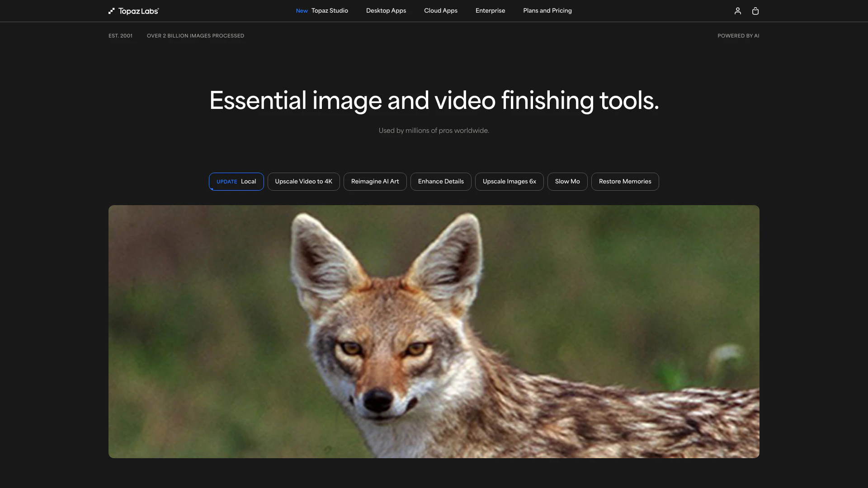
Task: Select the Restore Memories option
Action: [625, 181]
